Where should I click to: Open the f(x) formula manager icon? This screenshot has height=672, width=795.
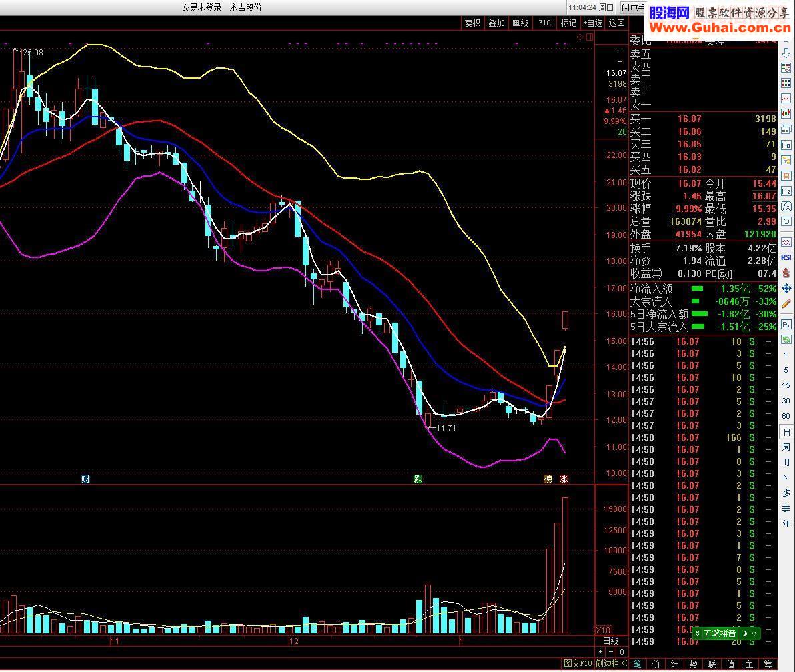click(786, 206)
